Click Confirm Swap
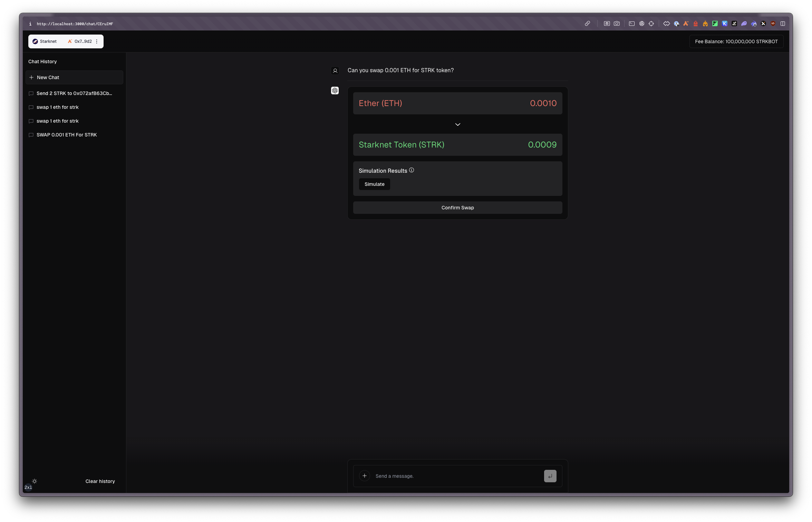This screenshot has width=812, height=522. click(457, 208)
